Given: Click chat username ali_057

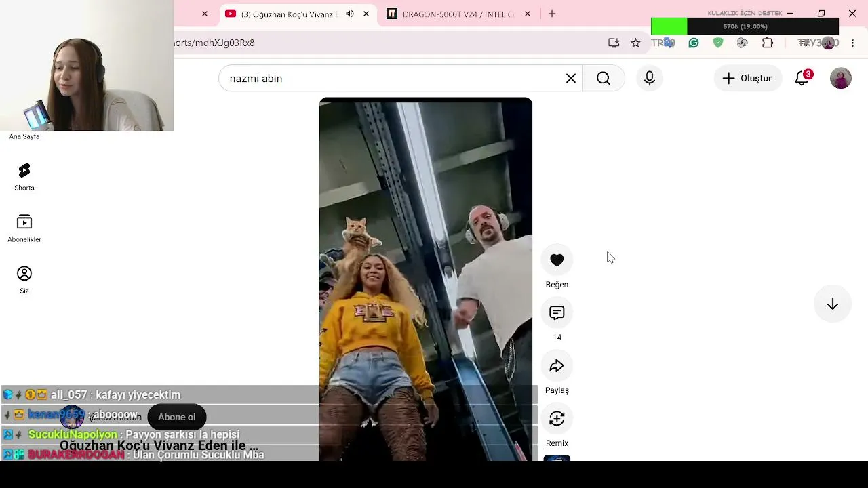Looking at the screenshot, I should (69, 394).
